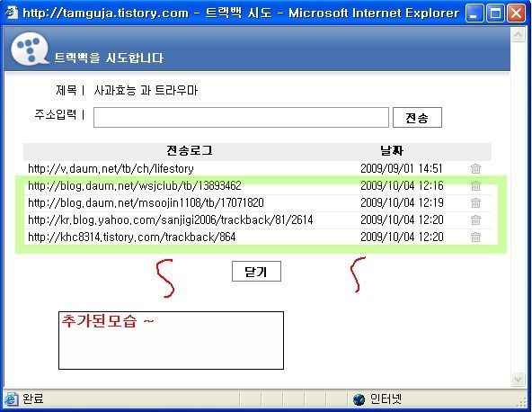Screen dimensions: 532x412
Task: Minimize the Internet Explorer window
Action: tap(474, 13)
